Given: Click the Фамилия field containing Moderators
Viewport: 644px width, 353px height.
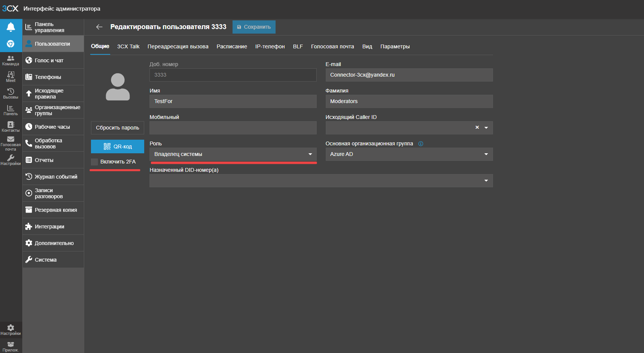Looking at the screenshot, I should pyautogui.click(x=409, y=101).
